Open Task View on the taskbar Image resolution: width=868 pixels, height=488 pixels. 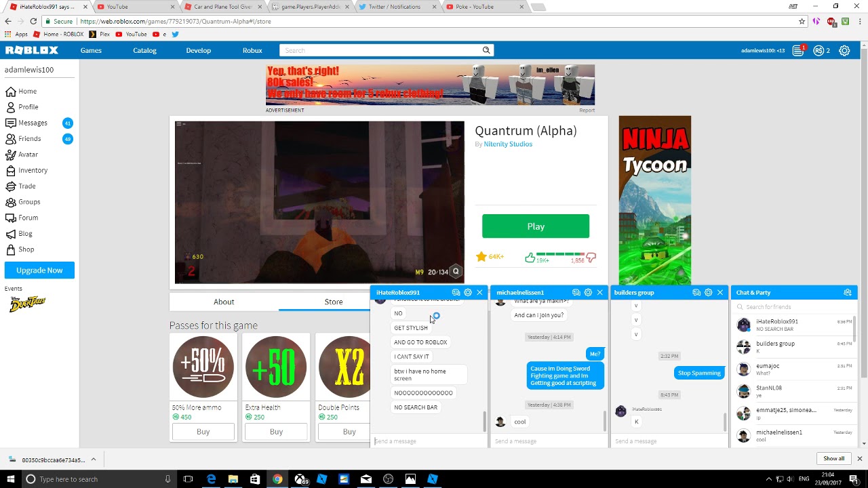pyautogui.click(x=189, y=479)
